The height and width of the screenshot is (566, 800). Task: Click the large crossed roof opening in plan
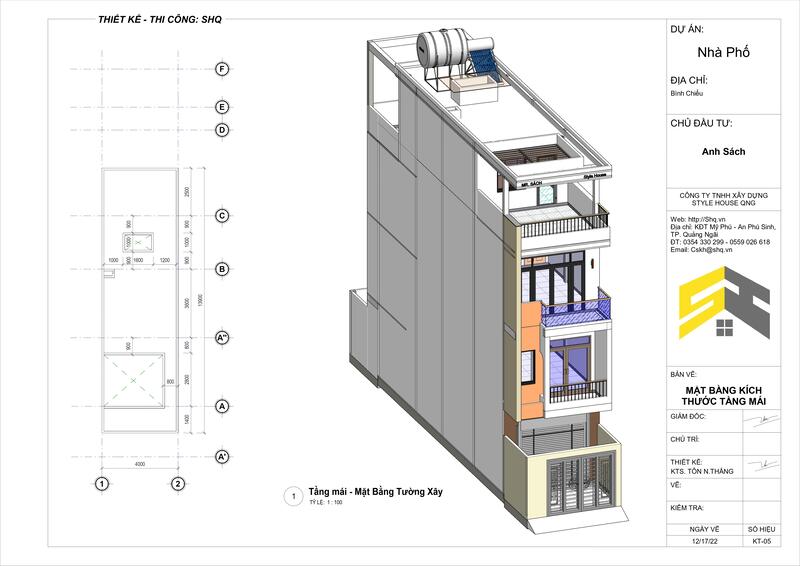134,380
